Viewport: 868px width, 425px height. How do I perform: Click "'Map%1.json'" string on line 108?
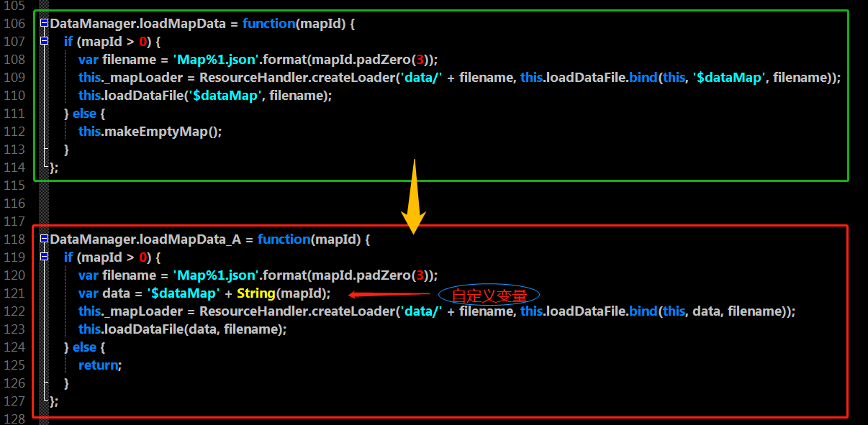[215, 60]
